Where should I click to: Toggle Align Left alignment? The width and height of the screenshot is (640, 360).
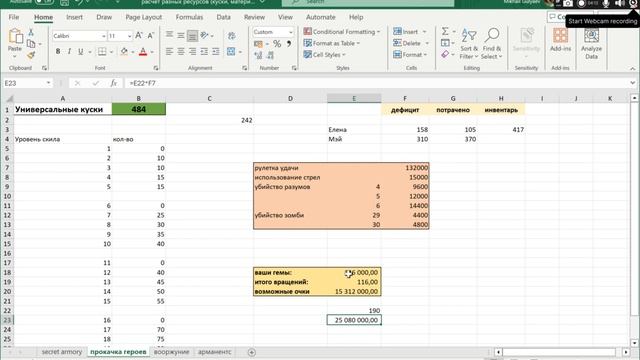point(169,51)
